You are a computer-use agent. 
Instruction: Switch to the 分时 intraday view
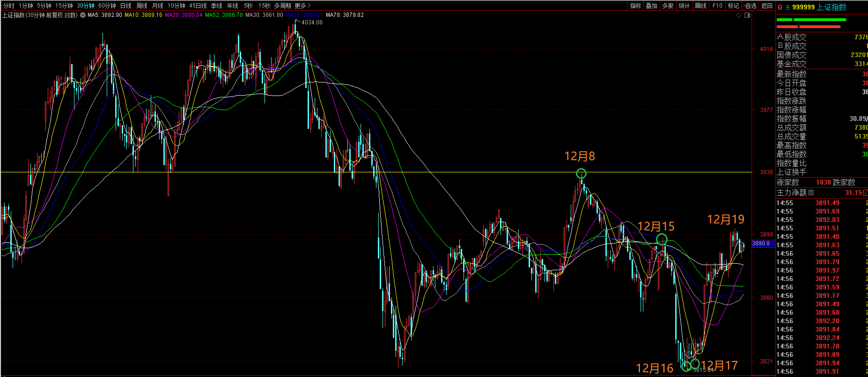point(8,6)
